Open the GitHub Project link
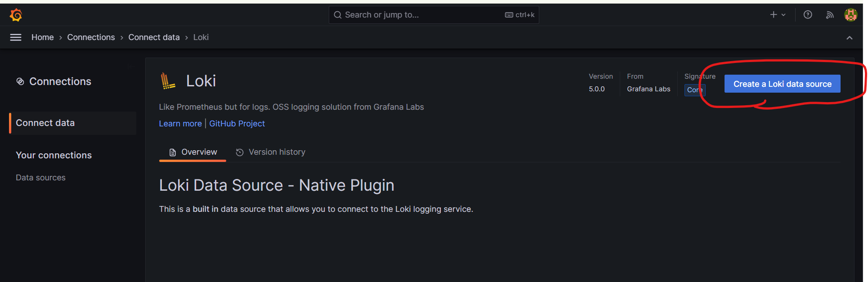Screen dimensions: 868x282 pos(237,124)
